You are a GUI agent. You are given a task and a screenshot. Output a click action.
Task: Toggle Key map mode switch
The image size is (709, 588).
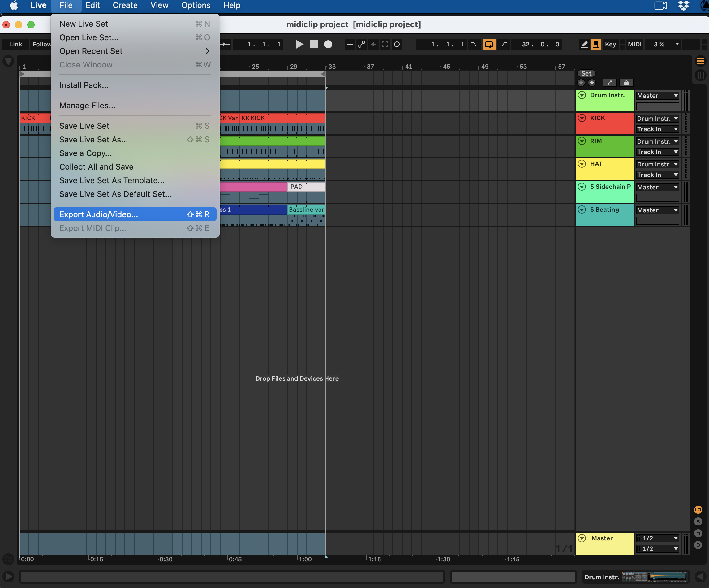point(610,44)
